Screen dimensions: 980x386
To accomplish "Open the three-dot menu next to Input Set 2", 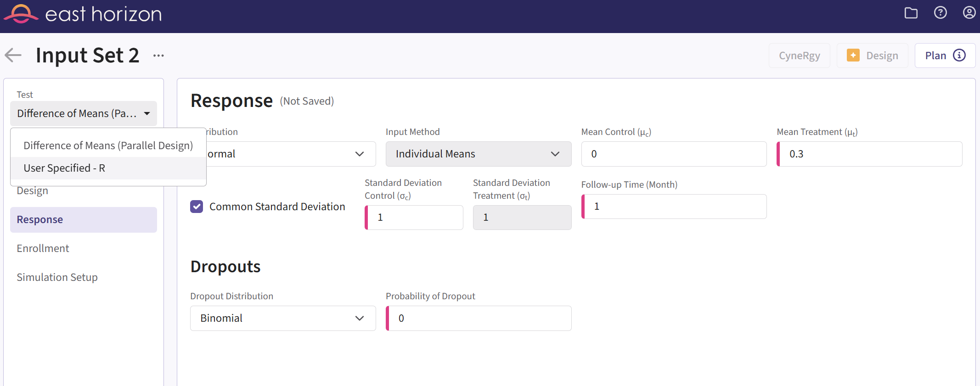I will (158, 56).
